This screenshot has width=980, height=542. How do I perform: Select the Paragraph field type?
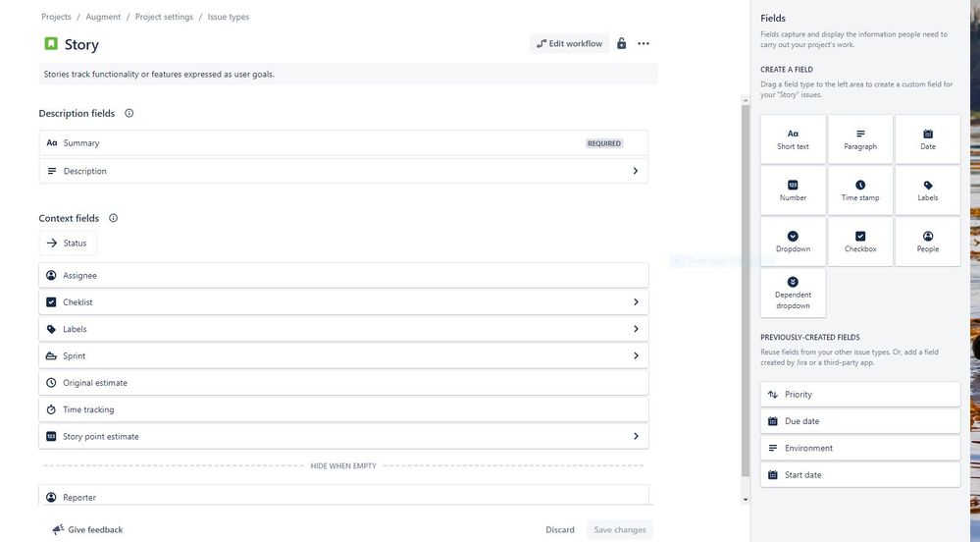click(860, 139)
